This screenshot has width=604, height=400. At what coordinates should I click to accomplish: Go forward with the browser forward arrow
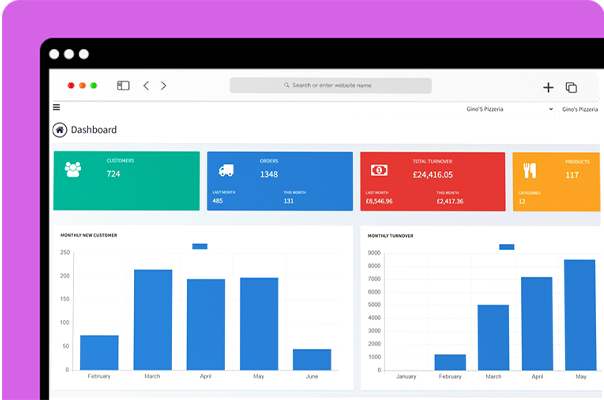163,86
